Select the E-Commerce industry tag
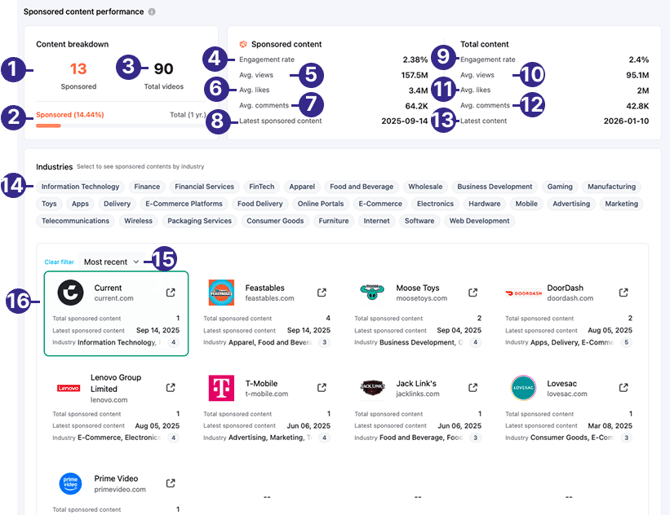The height and width of the screenshot is (515, 670). (378, 204)
